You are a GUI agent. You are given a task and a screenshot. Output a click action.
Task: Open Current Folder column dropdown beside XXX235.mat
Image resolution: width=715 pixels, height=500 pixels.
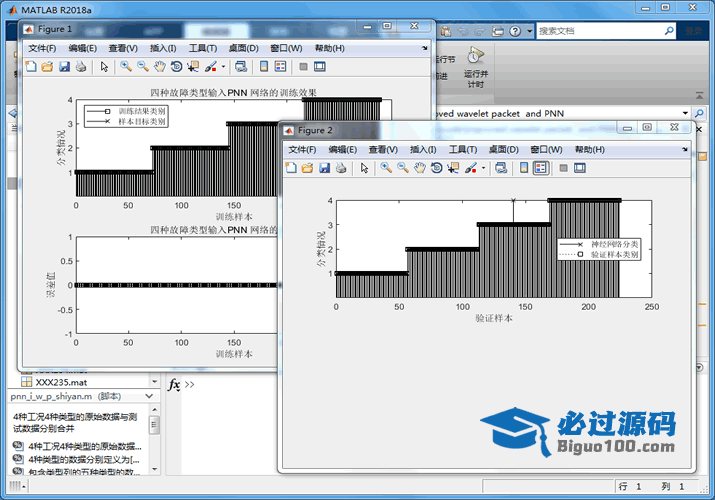click(x=155, y=381)
